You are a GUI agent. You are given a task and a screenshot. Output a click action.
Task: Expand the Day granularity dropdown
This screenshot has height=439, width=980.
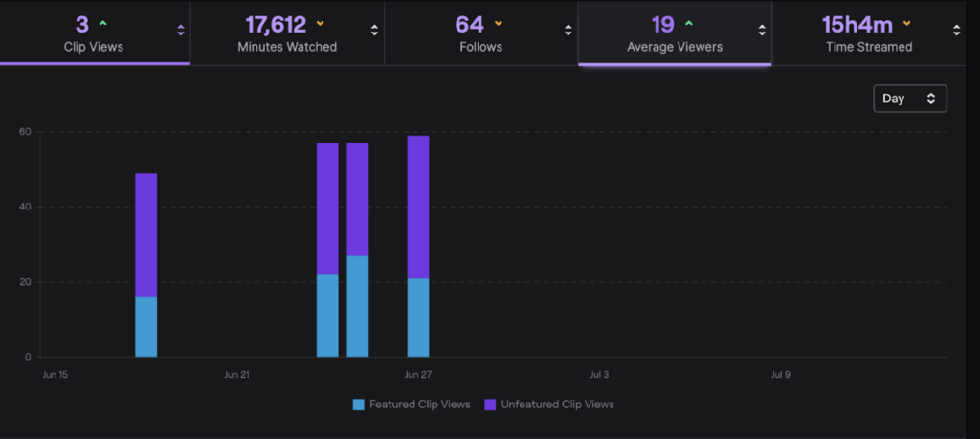tap(909, 99)
